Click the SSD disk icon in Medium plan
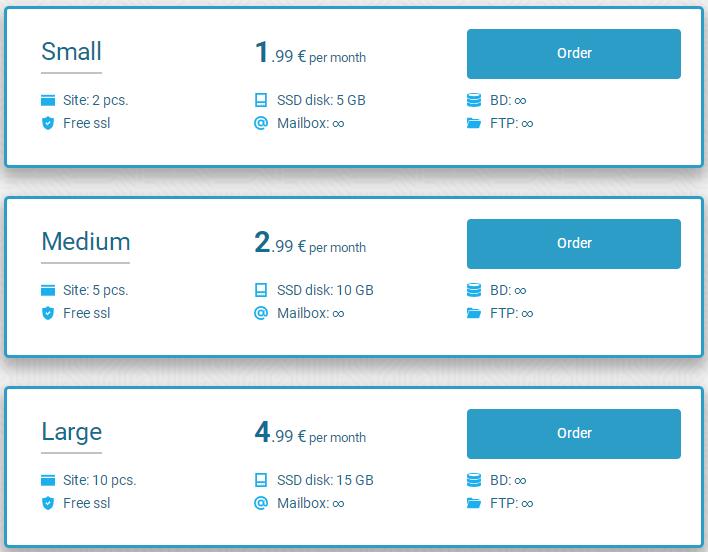 point(261,290)
